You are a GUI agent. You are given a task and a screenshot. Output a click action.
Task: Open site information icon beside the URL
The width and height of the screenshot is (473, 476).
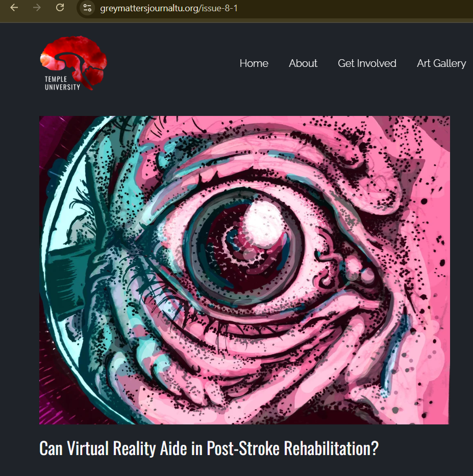point(87,8)
